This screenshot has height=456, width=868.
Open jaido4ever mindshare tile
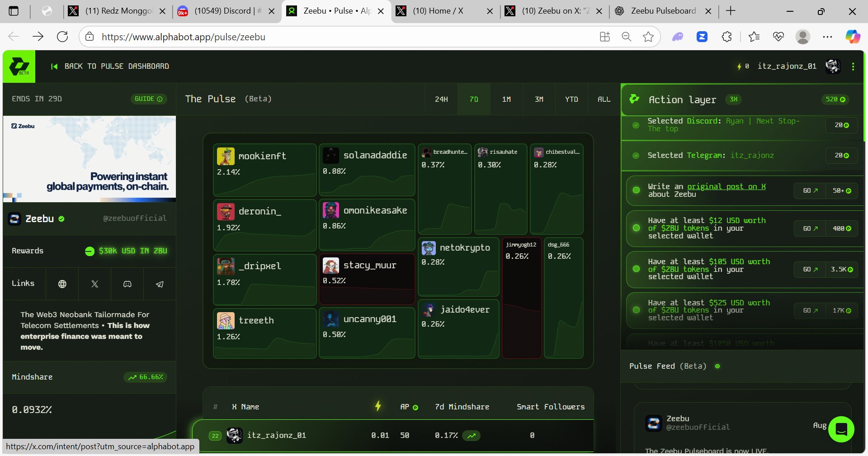[458, 329]
